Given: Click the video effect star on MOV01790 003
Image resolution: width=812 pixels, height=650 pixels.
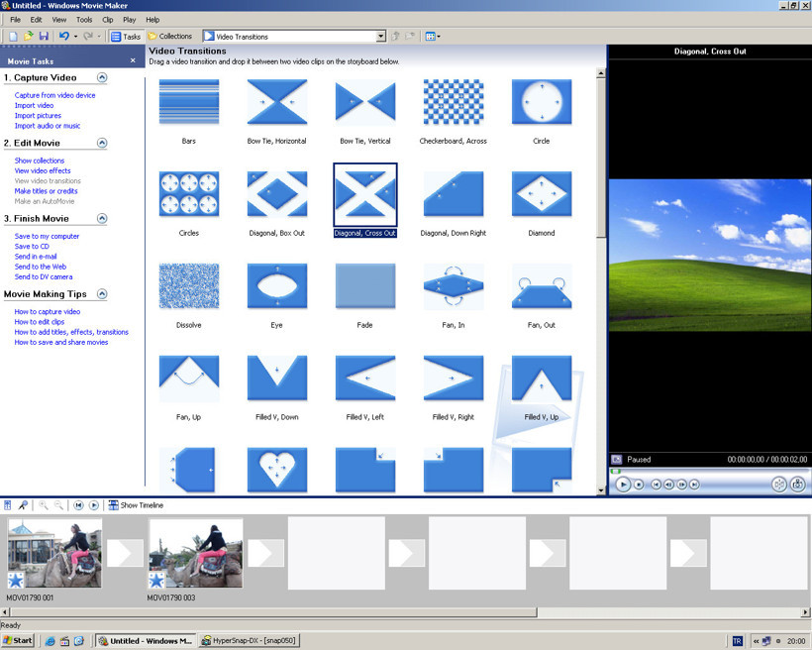Looking at the screenshot, I should [156, 580].
